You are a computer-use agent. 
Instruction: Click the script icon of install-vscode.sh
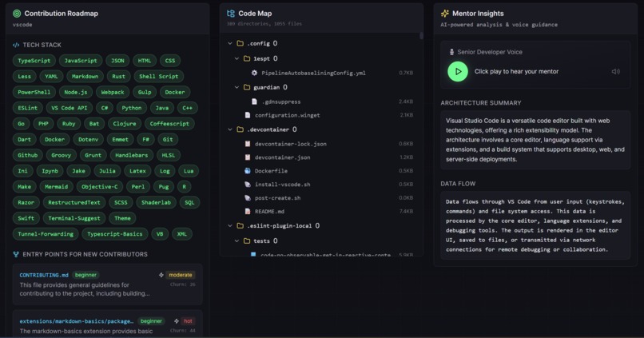pos(247,185)
